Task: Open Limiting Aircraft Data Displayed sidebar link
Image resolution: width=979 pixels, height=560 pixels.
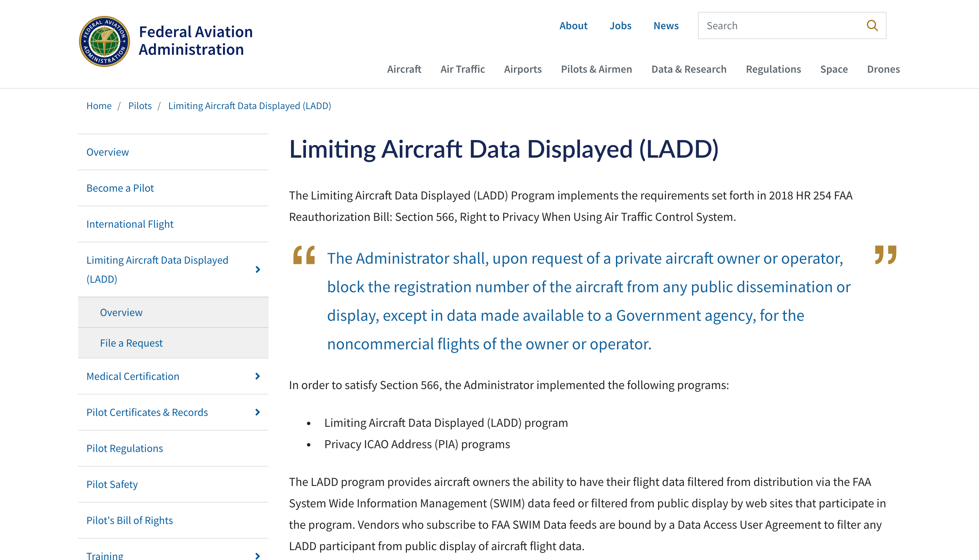Action: (157, 269)
